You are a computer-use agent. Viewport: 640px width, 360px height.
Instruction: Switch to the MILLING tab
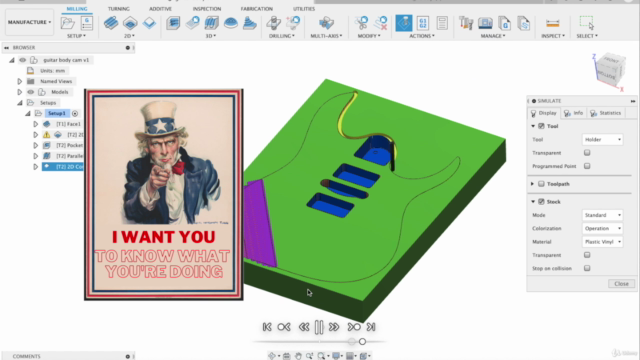coord(77,9)
